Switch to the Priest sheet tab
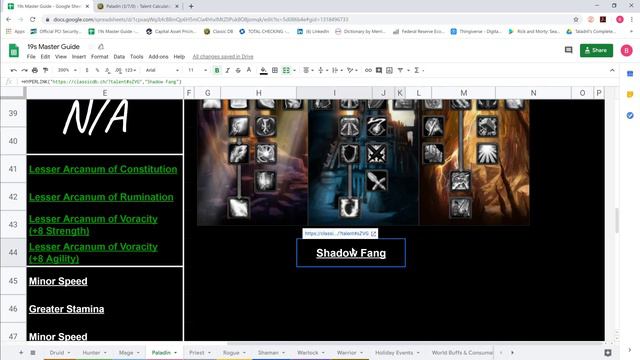This screenshot has height=360, width=640. point(200,352)
